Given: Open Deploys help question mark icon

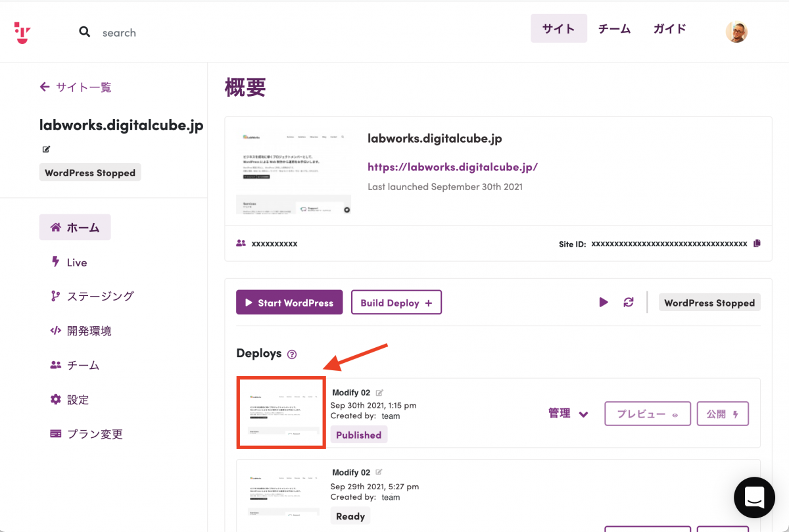Looking at the screenshot, I should pos(292,354).
